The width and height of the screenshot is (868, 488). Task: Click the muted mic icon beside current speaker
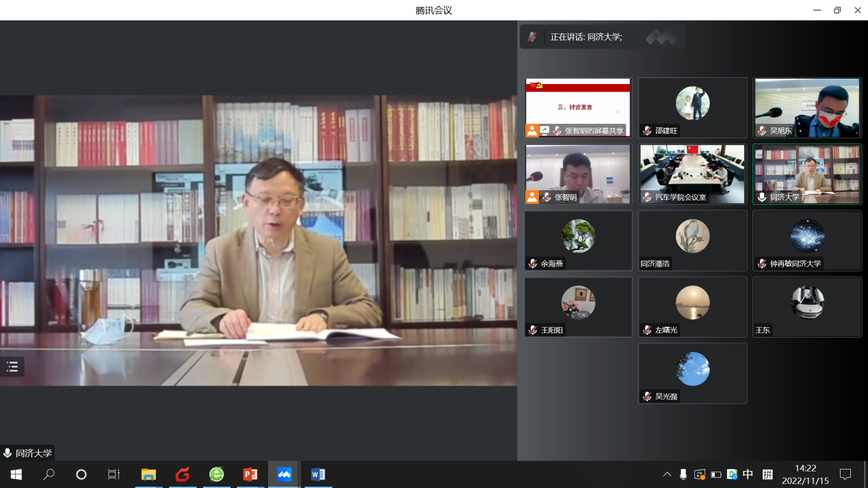[x=532, y=37]
